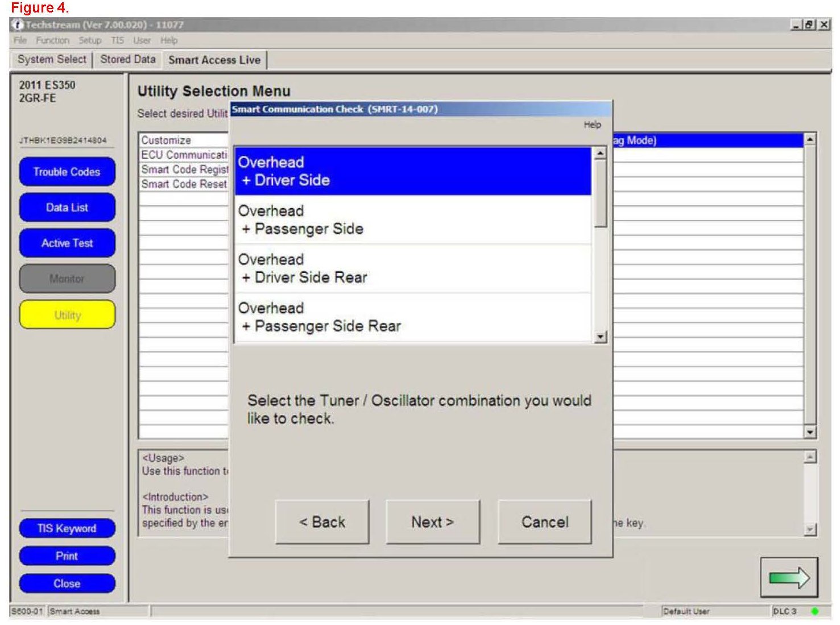Select Overhead + Driver Side Rear option

point(413,268)
